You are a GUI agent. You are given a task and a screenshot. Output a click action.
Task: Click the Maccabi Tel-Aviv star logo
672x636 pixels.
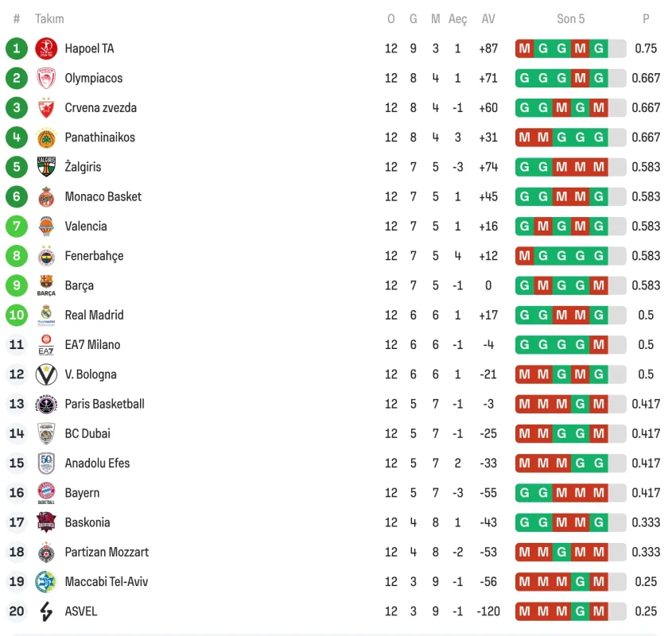coord(46,582)
